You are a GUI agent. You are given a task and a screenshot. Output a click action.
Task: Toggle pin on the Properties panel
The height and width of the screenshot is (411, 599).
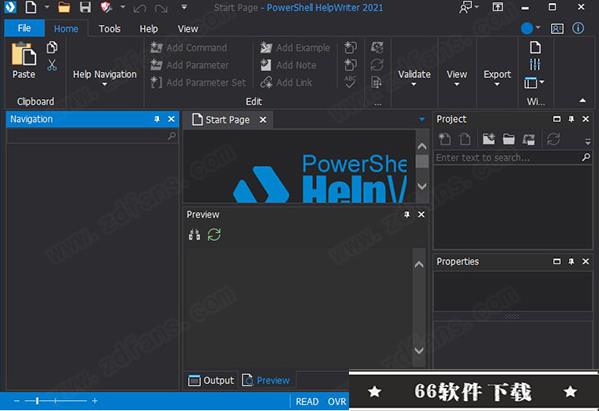571,262
